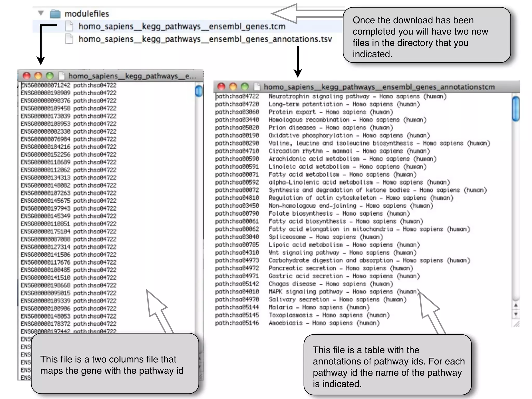Image resolution: width=532 pixels, height=399 pixels.
Task: Click Carbohydrate digestion and absorption row
Action: [x=343, y=260]
